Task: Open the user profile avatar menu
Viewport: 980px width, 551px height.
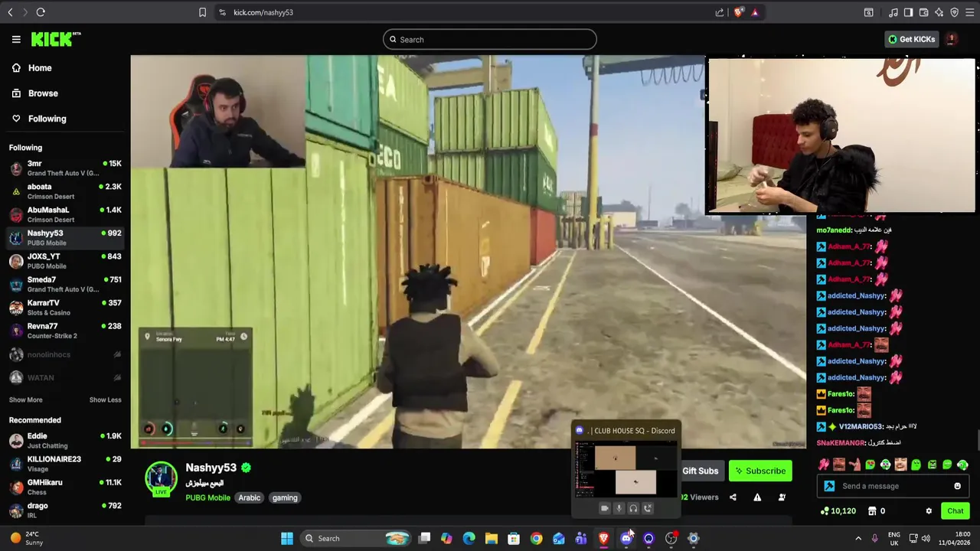Action: pyautogui.click(x=951, y=39)
